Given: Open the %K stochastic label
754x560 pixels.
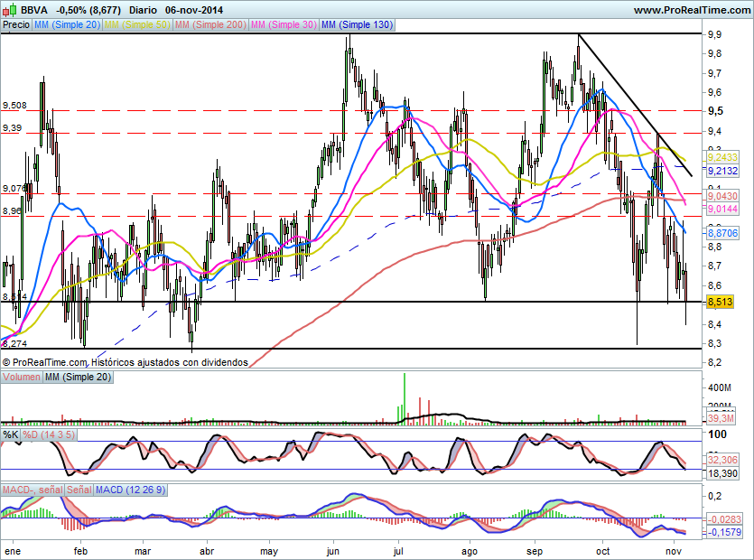Looking at the screenshot, I should pyautogui.click(x=11, y=435).
